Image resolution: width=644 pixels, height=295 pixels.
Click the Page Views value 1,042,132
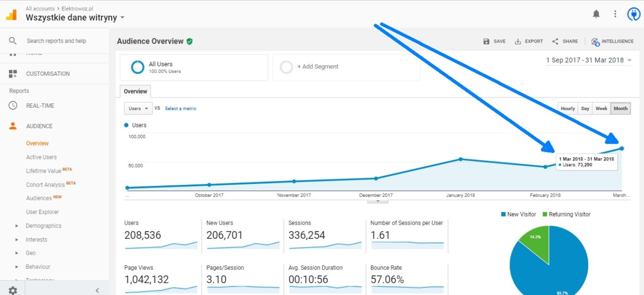[x=146, y=279]
